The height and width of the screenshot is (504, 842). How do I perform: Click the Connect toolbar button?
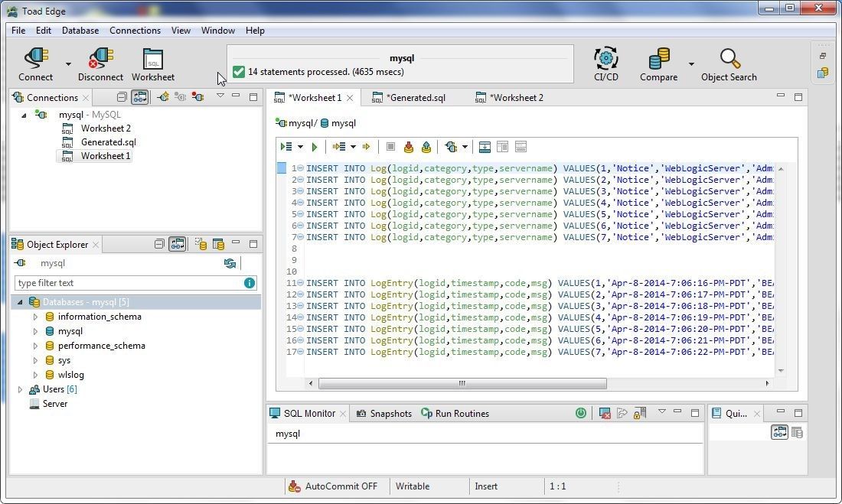(x=35, y=64)
